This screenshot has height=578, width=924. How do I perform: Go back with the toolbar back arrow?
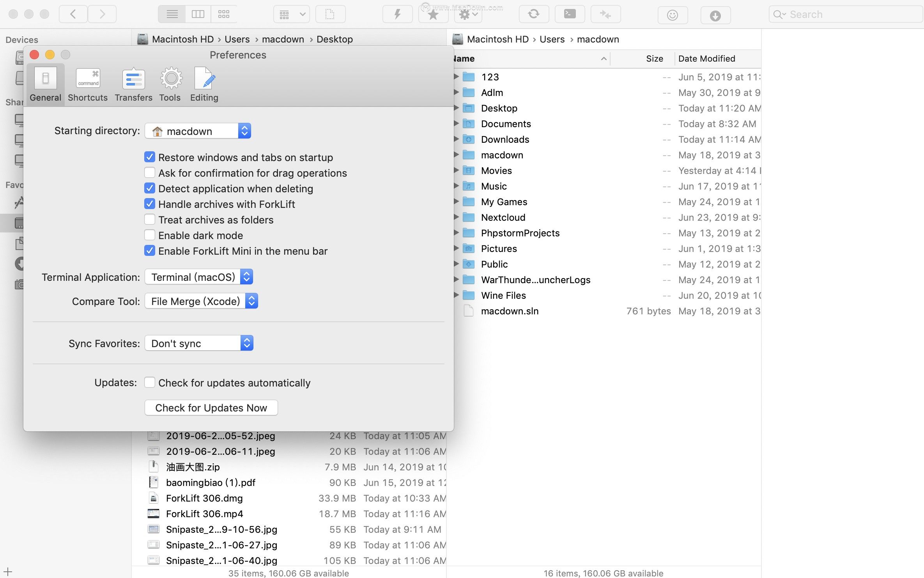coord(73,14)
